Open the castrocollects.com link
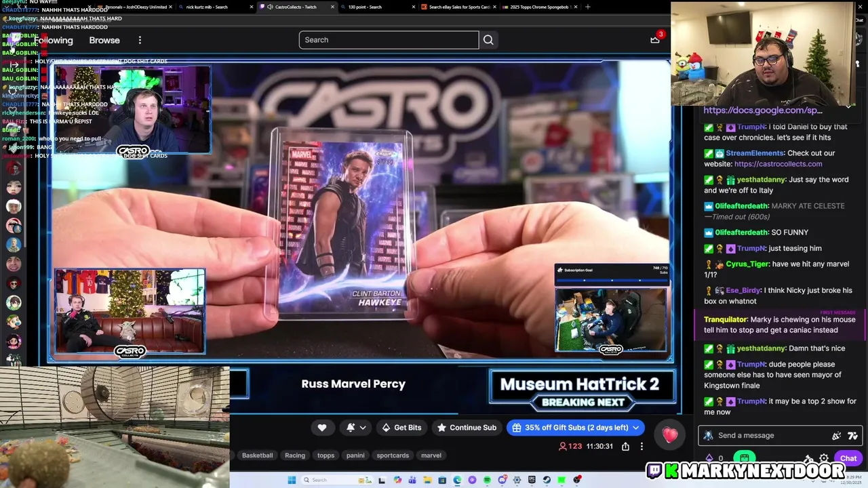The image size is (868, 488). click(x=778, y=164)
